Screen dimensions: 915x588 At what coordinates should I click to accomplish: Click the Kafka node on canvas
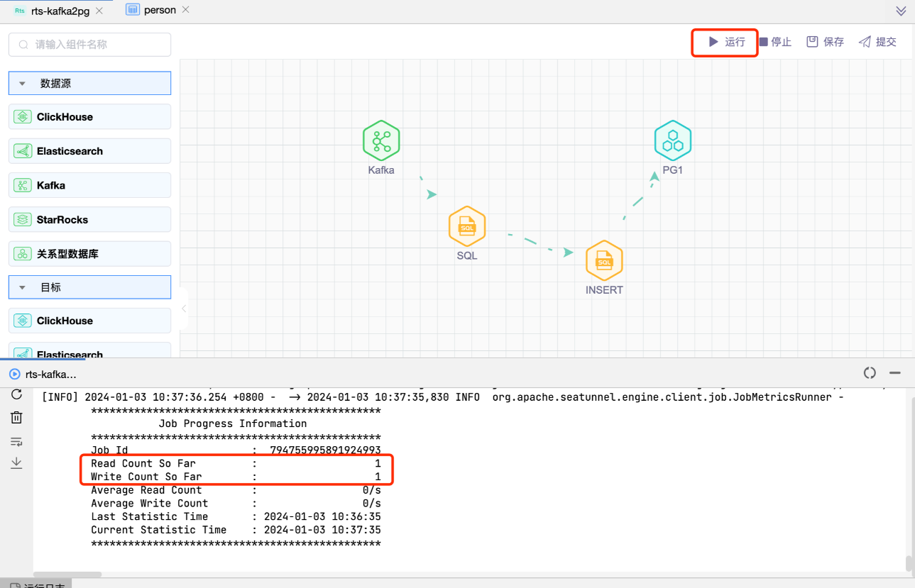tap(381, 140)
